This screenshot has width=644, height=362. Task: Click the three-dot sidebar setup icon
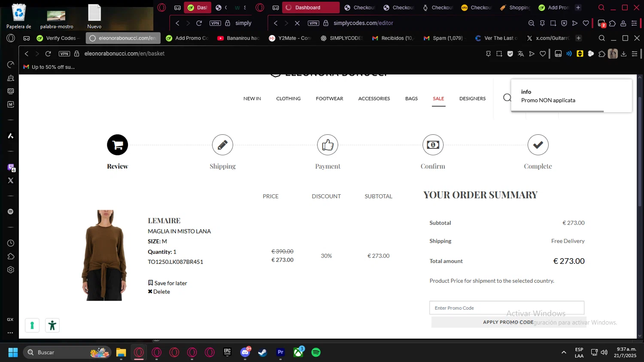[x=10, y=332]
